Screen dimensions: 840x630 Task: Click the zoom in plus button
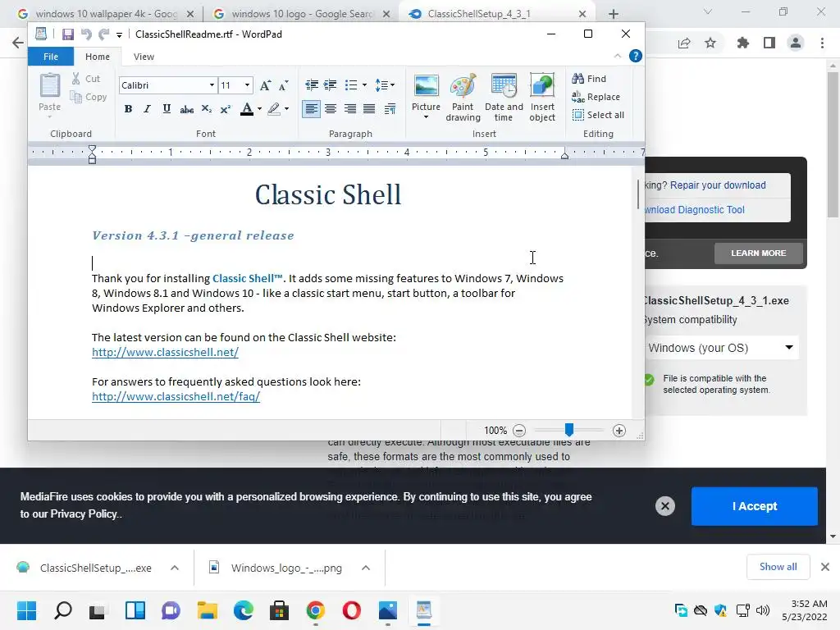pyautogui.click(x=619, y=431)
